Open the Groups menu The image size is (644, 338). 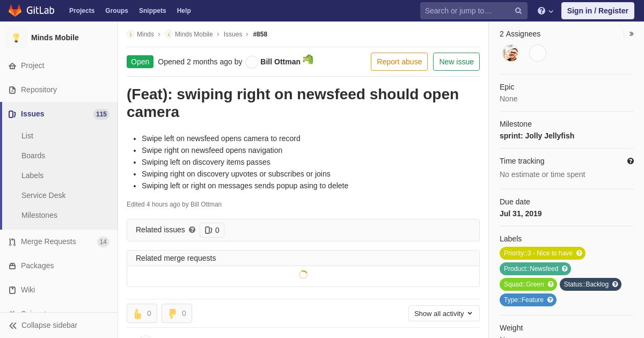[116, 11]
